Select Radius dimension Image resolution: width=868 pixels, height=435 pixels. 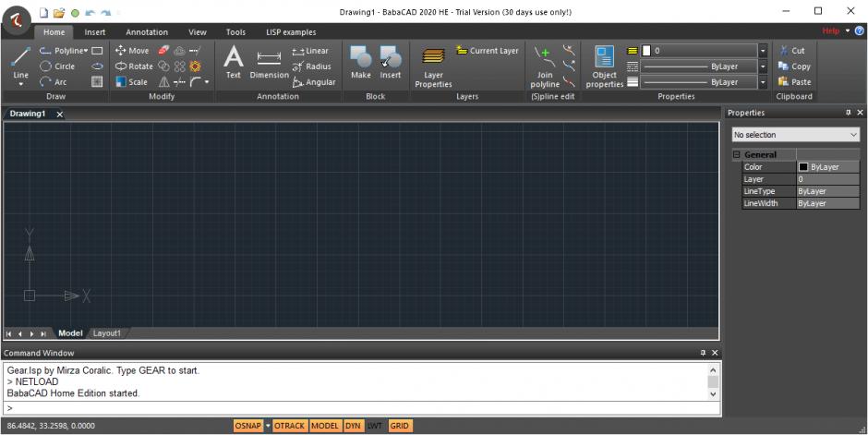point(312,66)
